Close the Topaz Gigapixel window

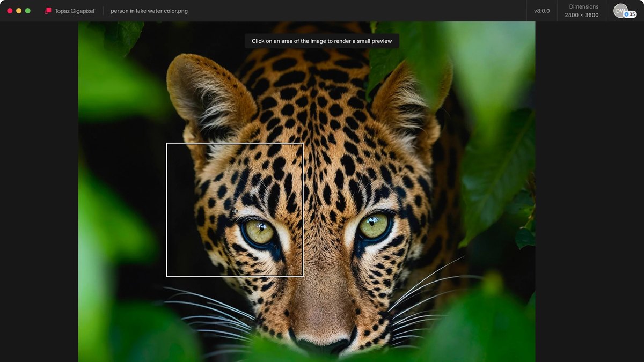tap(10, 11)
